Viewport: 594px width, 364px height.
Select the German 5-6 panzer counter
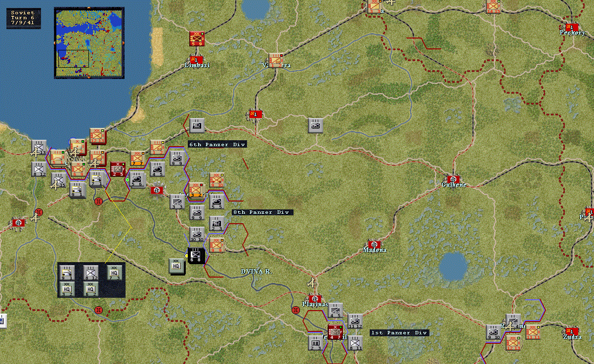click(137, 180)
